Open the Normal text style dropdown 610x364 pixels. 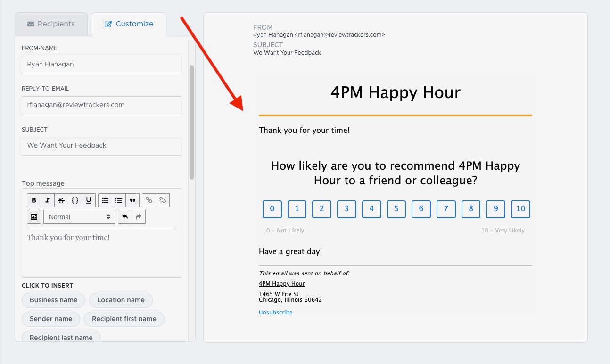[79, 217]
